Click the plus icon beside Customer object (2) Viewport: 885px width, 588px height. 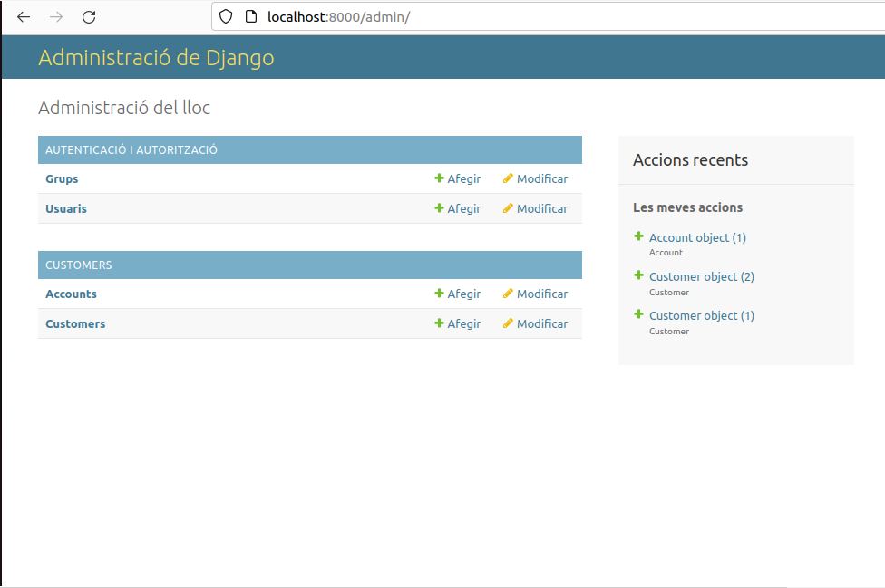coord(638,275)
